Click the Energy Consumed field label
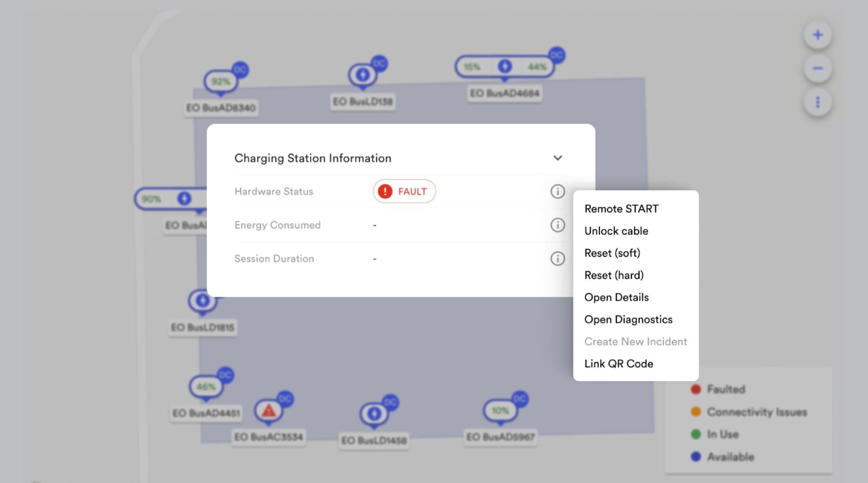Screen dimensions: 868x483 277,225
